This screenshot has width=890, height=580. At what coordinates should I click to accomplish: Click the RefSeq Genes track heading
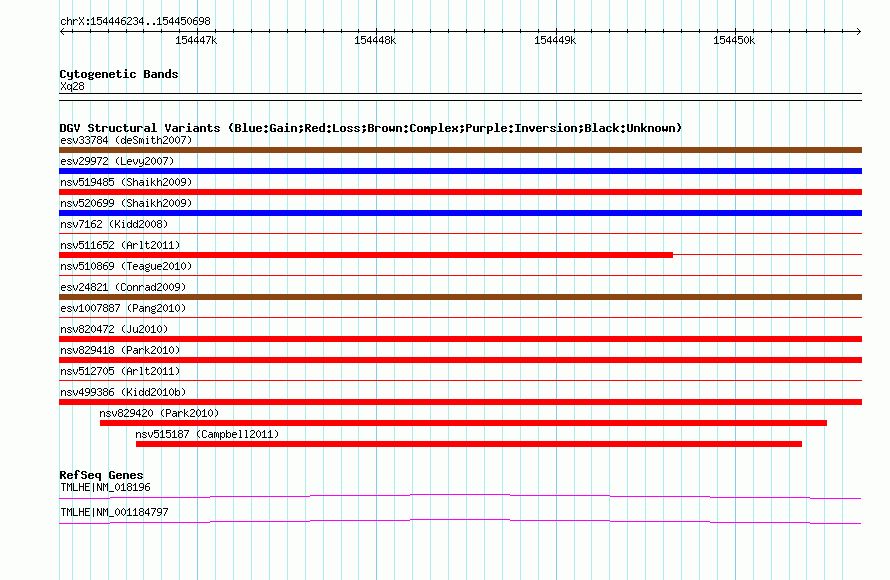[x=101, y=475]
